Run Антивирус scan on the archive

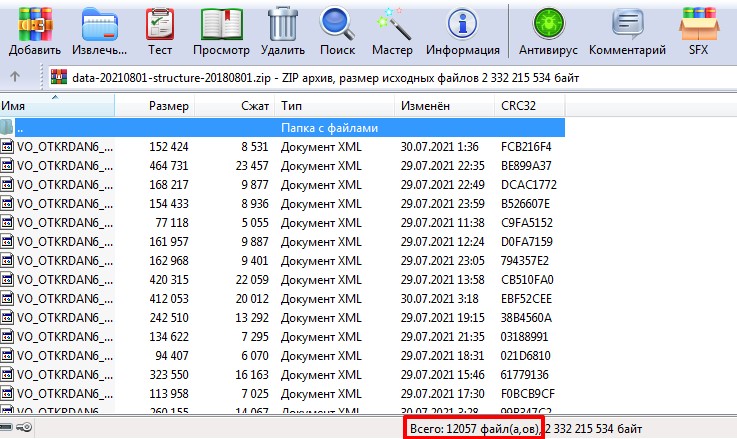(x=547, y=29)
